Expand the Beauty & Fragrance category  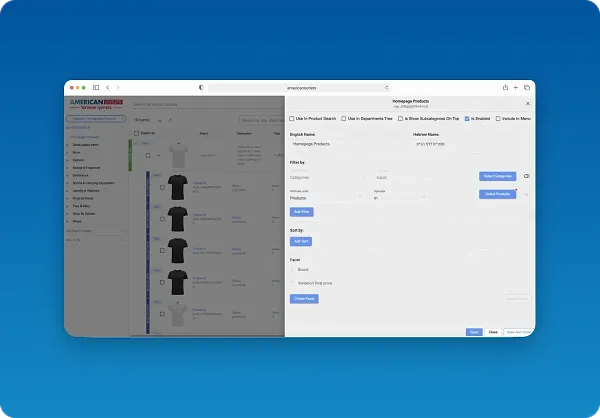pos(68,168)
